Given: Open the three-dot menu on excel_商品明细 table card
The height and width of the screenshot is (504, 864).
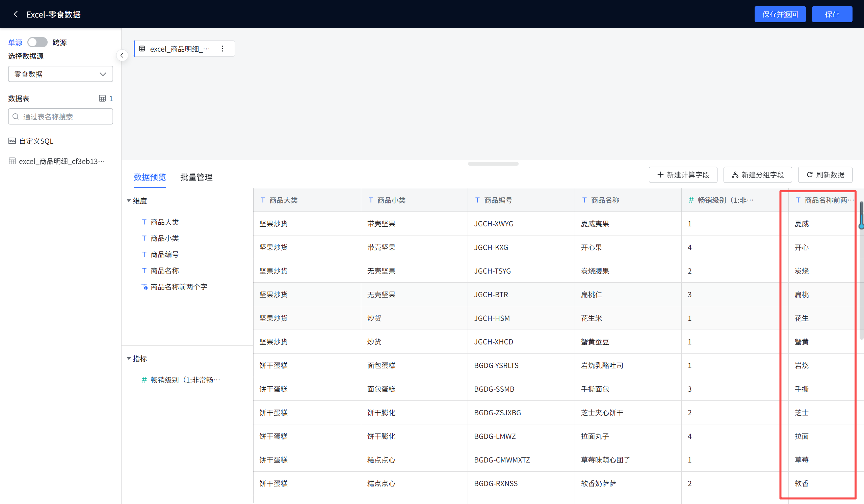Looking at the screenshot, I should click(222, 49).
